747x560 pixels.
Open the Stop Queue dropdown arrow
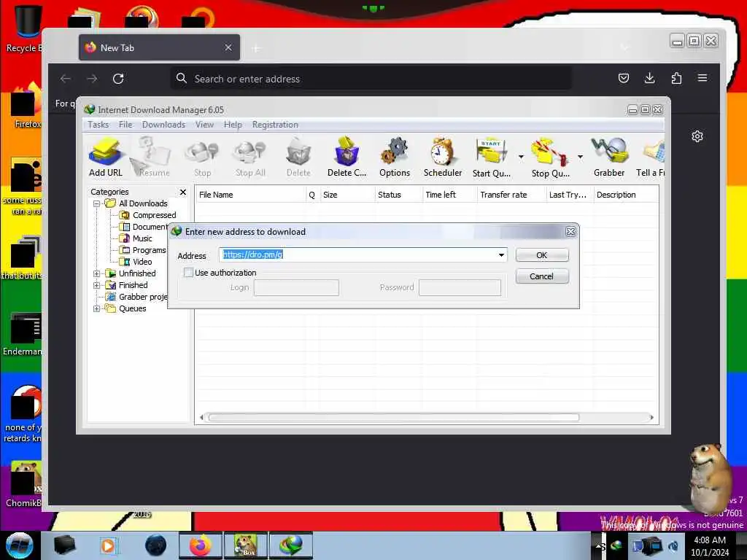click(580, 157)
